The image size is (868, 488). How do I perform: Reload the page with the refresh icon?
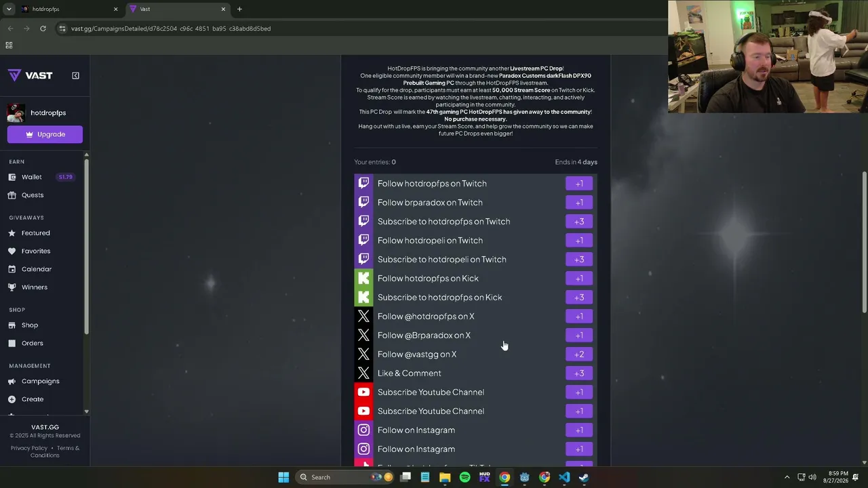(43, 28)
